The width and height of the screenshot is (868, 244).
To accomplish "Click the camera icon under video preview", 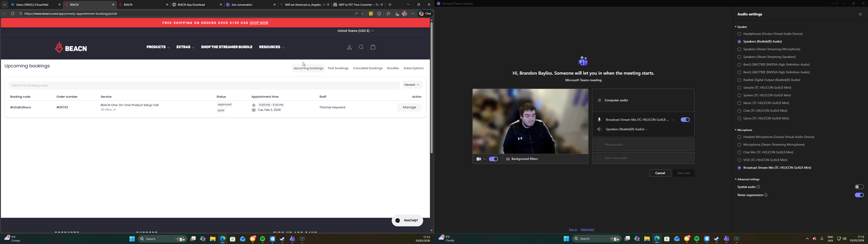I will [478, 159].
